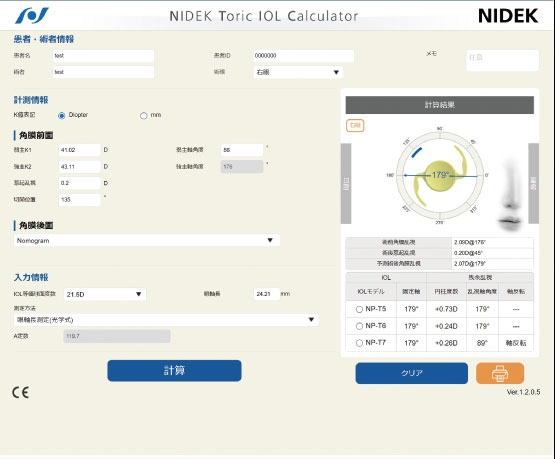Click the orange right-eye badge in results

tap(355, 125)
